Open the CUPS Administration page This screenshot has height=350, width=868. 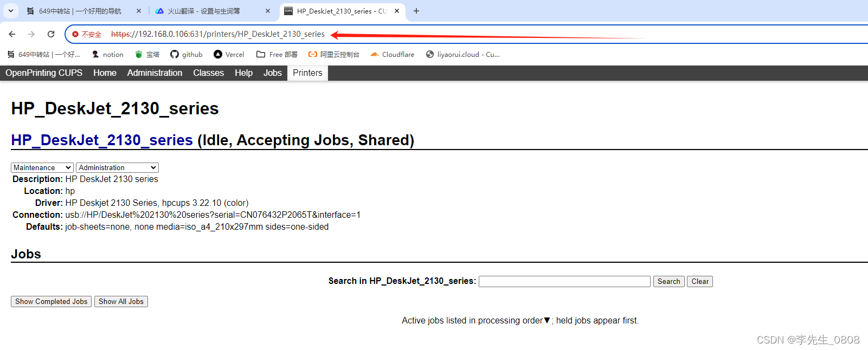coord(155,73)
